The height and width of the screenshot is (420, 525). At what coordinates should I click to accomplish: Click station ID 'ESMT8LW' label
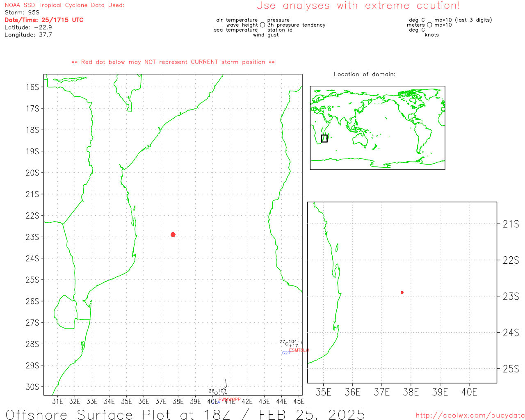click(x=299, y=350)
